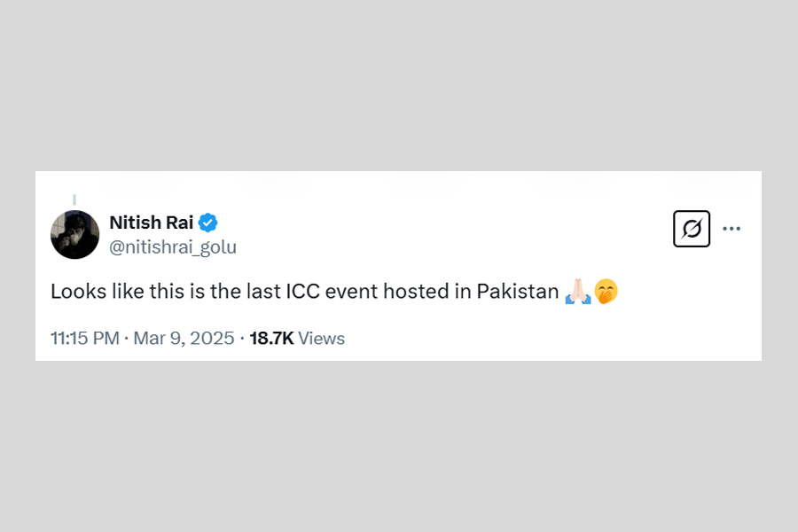Click the face with hand over mouth emoji
Viewport: 798px width, 532px height.
(x=606, y=291)
